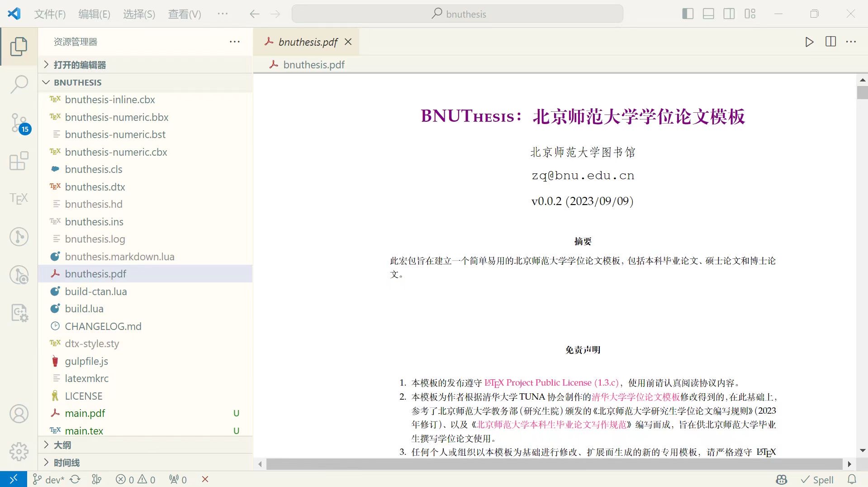This screenshot has height=487, width=868.
Task: Open bnuthesis.ins file
Action: point(145,222)
